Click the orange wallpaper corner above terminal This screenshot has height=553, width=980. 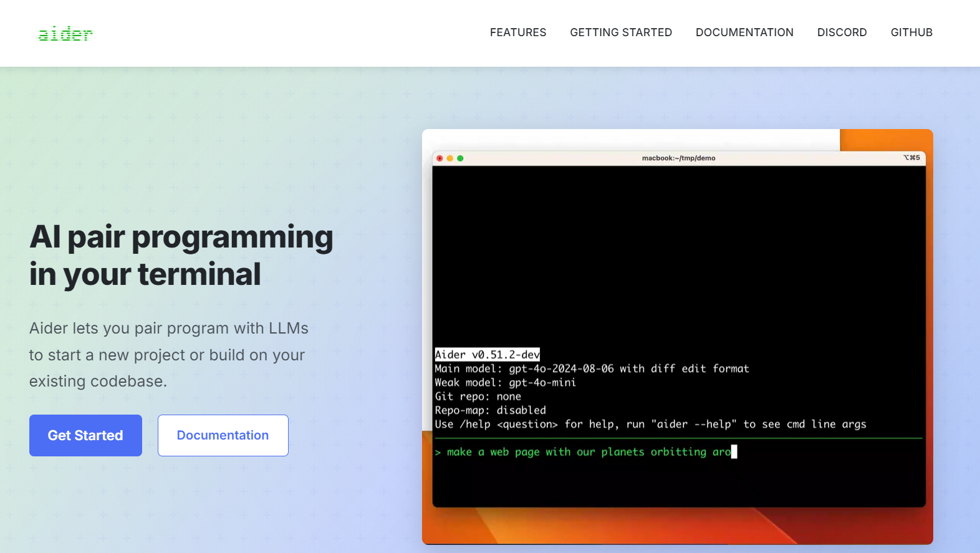pyautogui.click(x=885, y=140)
